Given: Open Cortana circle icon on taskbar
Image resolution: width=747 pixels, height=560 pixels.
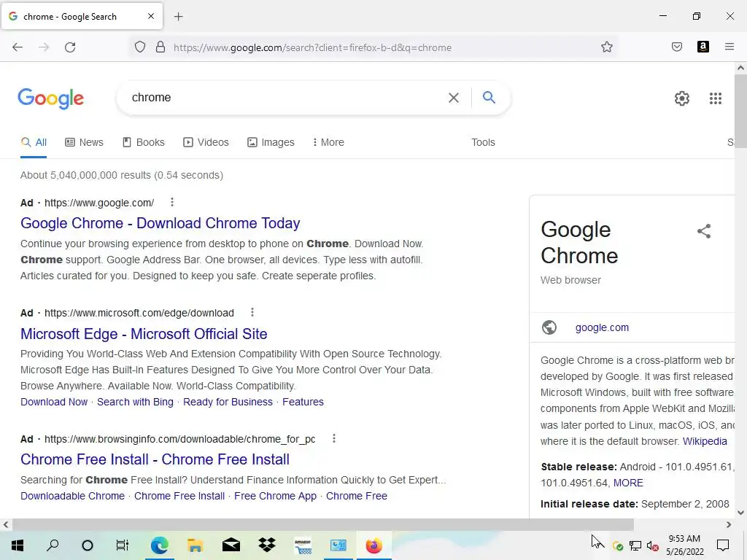Looking at the screenshot, I should (x=88, y=545).
